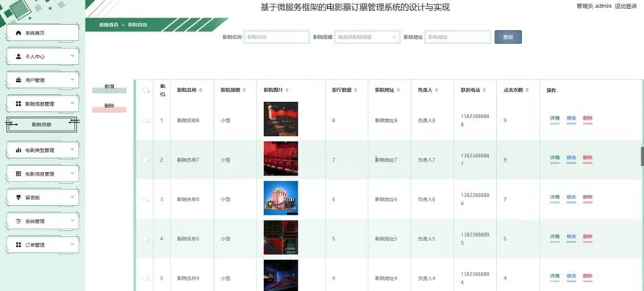Image resolution: width=644 pixels, height=291 pixels.
Task: Open 详情 for 影院名称8
Action: click(554, 118)
